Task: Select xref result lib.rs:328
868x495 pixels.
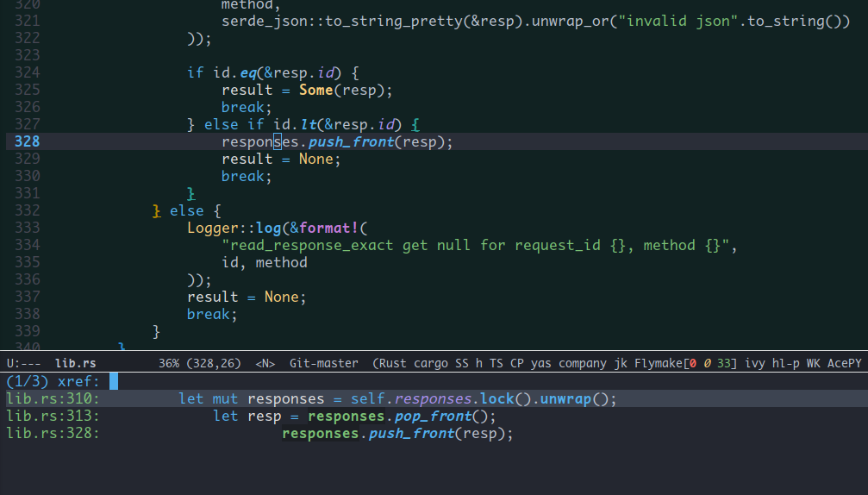Action: point(434,433)
